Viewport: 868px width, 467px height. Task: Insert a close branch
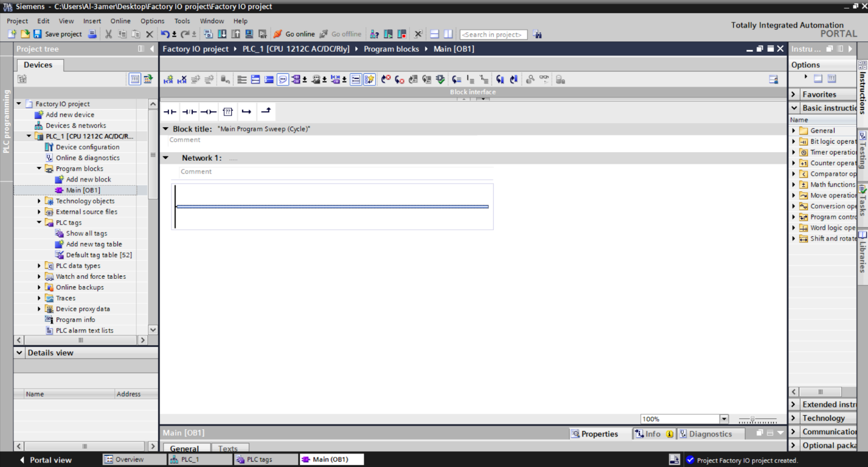pos(266,111)
